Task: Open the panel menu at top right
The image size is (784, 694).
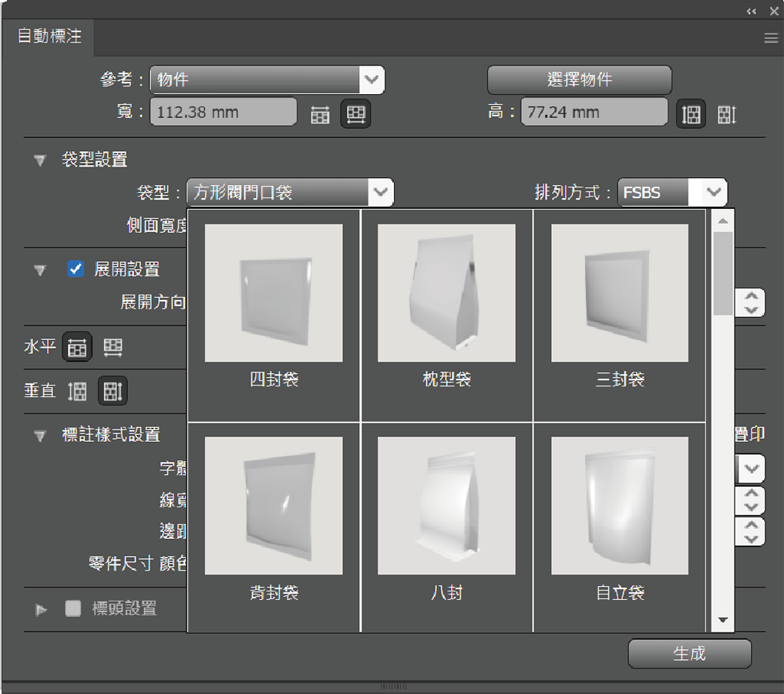Action: tap(771, 37)
